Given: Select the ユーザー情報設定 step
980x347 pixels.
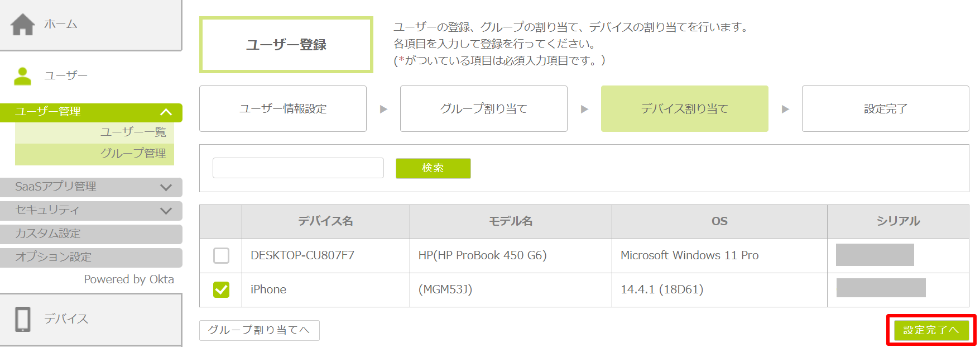Looking at the screenshot, I should [x=283, y=109].
